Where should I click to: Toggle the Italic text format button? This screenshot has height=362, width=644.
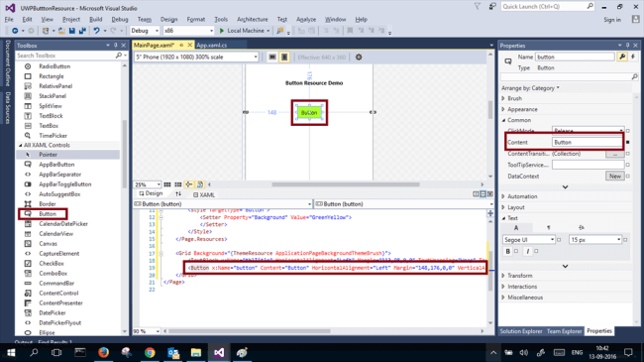[x=528, y=251]
